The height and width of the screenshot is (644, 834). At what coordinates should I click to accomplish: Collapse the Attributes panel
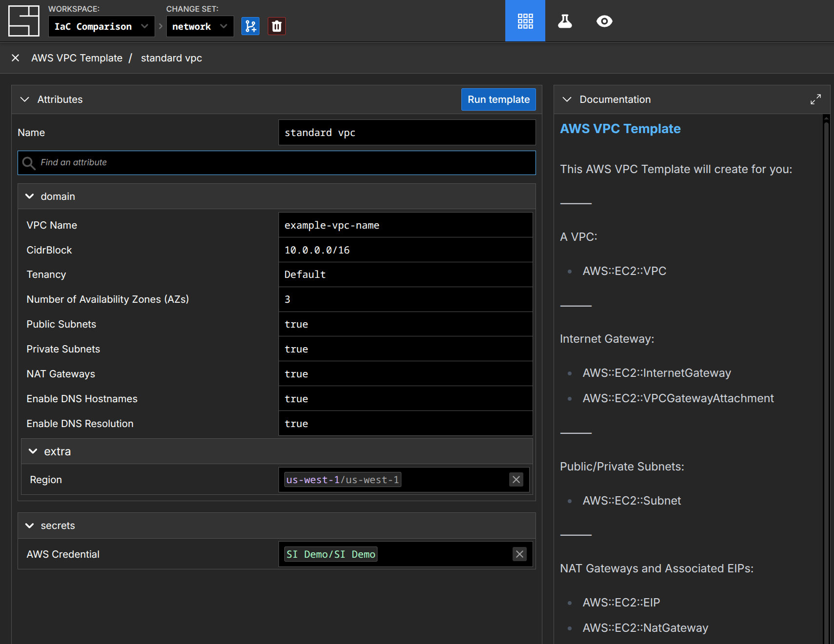click(x=24, y=99)
